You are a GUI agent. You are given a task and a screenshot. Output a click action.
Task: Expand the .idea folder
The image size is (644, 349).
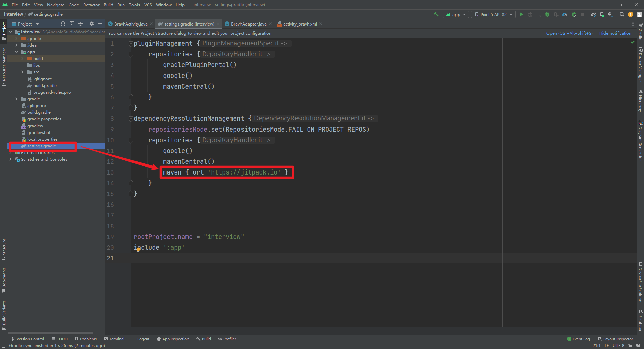tap(16, 45)
